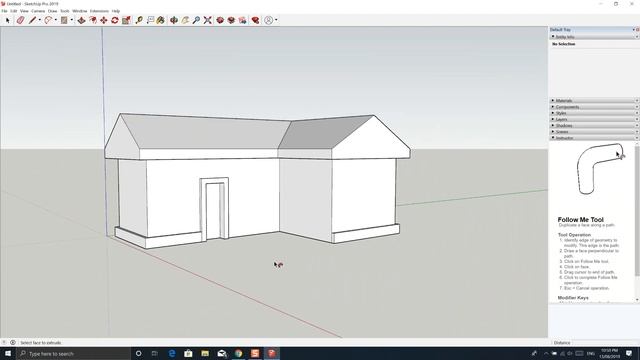This screenshot has width=640, height=360.
Task: Open the Tools menu
Action: 65,11
